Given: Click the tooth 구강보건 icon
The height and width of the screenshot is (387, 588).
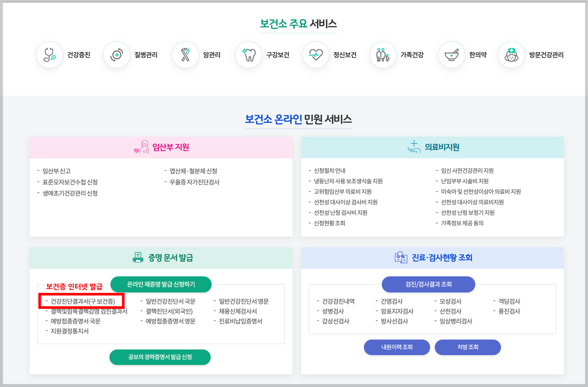Looking at the screenshot, I should tap(249, 55).
